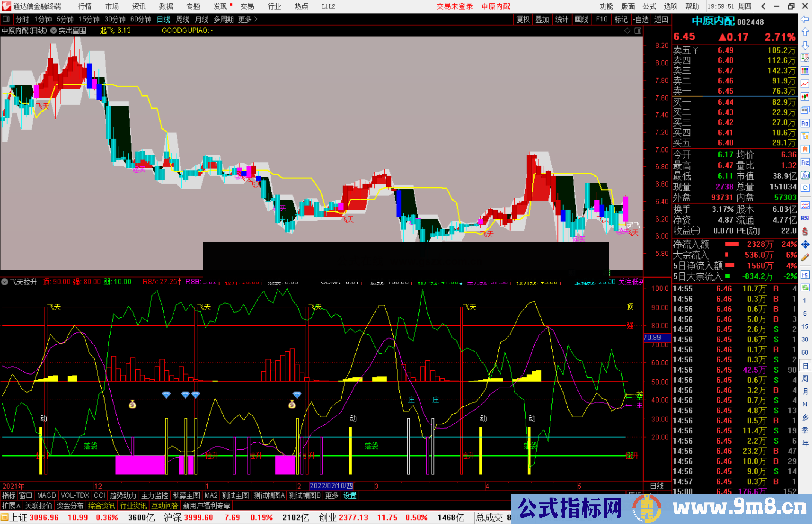The image size is (812, 524).
Task: Toggle the 飞天拉升 indicator panel circle button
Action: click(5, 282)
